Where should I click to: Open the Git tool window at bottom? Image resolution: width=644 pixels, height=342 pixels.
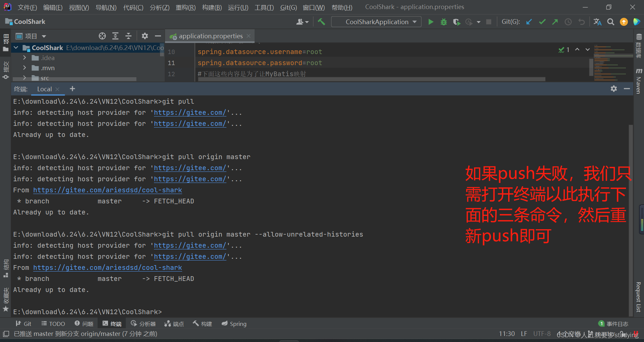point(23,324)
